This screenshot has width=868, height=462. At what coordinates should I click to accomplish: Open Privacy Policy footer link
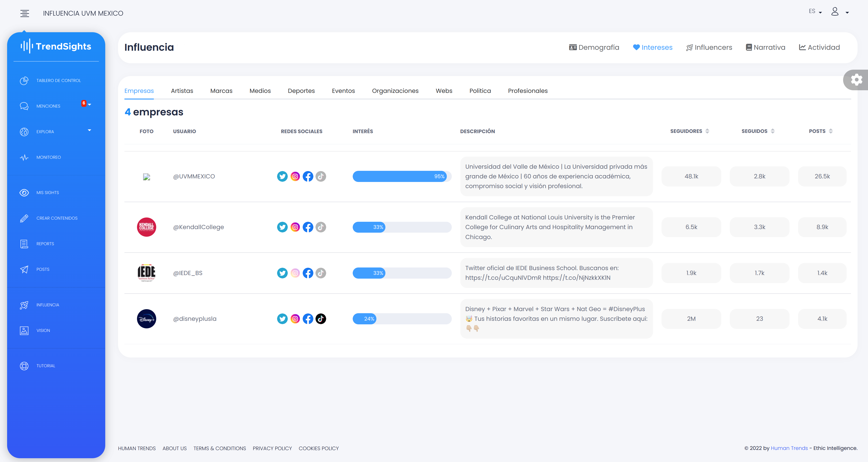click(272, 448)
